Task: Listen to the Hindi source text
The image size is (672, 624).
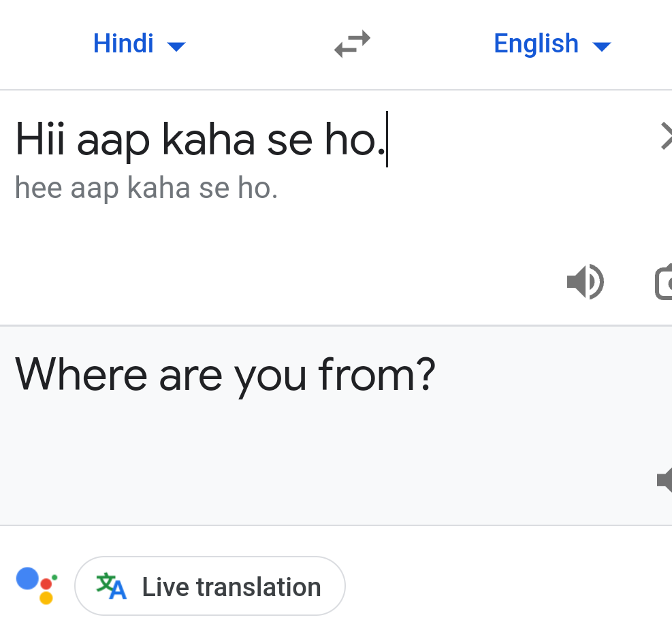Action: pyautogui.click(x=585, y=282)
